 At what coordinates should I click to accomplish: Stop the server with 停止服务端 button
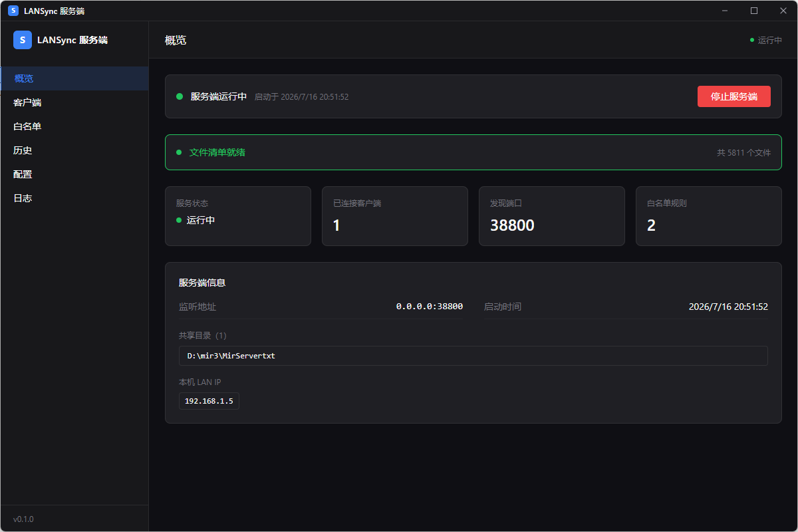[734, 96]
